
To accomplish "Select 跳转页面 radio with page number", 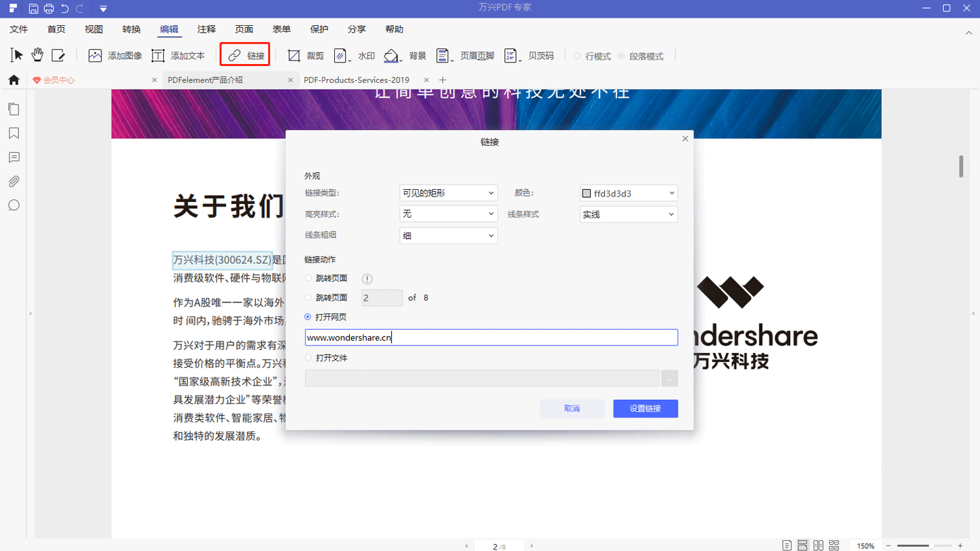I will coord(308,297).
